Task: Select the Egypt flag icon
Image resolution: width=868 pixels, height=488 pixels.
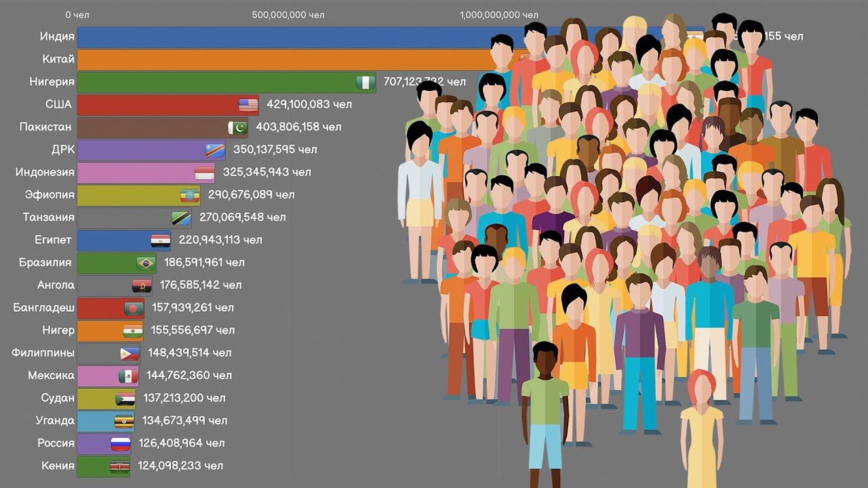Action: tap(160, 241)
